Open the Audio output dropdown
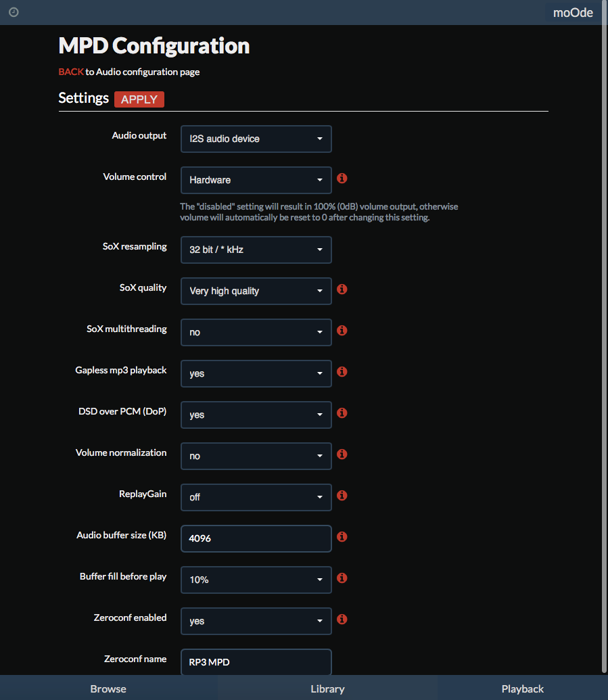 click(x=256, y=139)
